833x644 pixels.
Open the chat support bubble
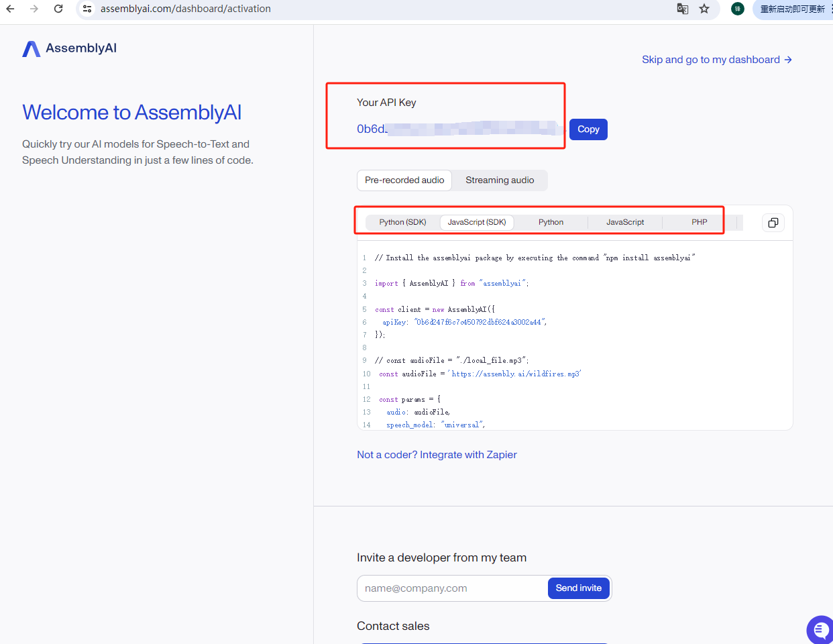pos(820,630)
